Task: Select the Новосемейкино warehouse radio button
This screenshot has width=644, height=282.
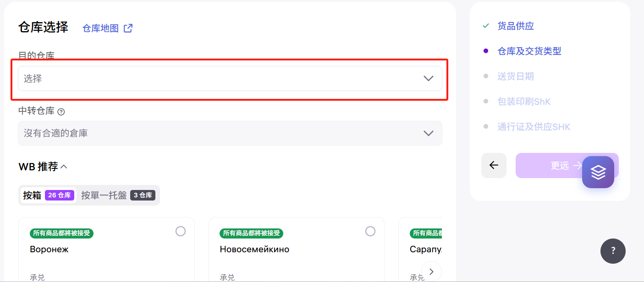Action: click(x=370, y=231)
